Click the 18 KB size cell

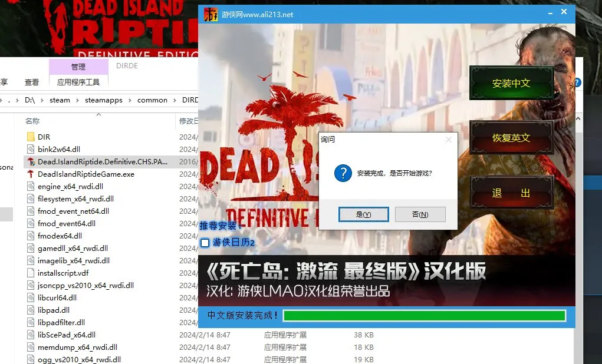364,347
